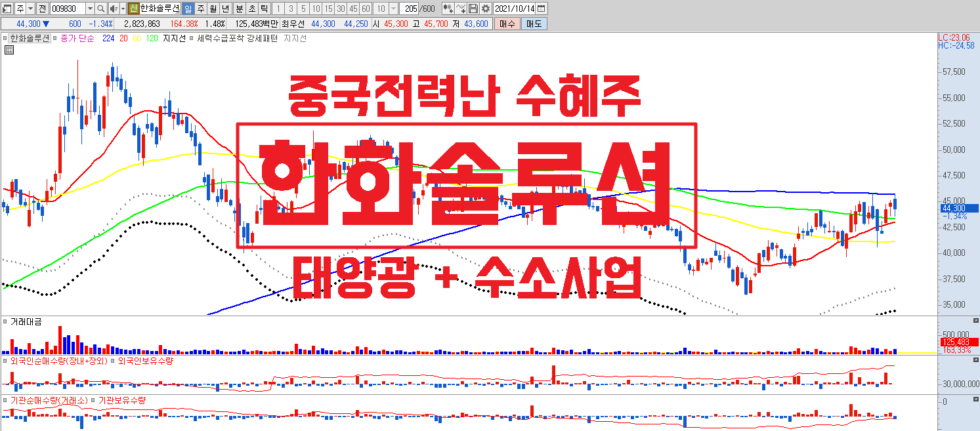Click the 전 button beside stock code
Viewport: 980px width, 431px height.
coord(43,9)
